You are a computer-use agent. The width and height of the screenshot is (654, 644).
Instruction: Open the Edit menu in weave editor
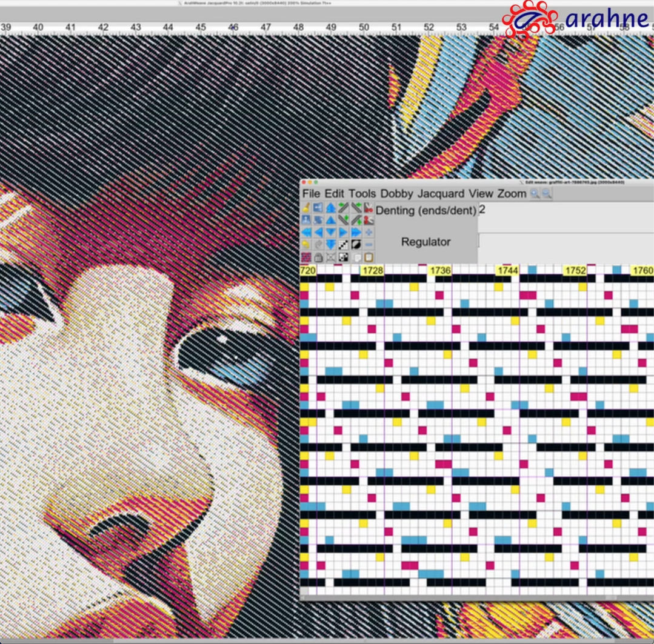[334, 194]
